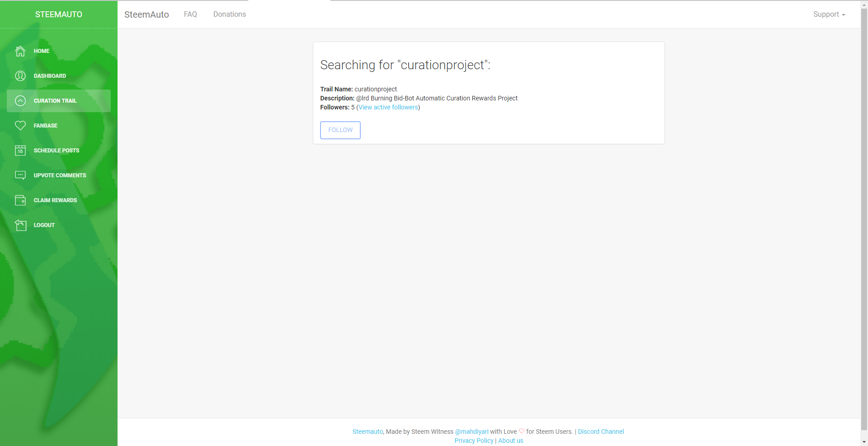The height and width of the screenshot is (446, 868).
Task: Expand the Support dropdown
Action: tap(829, 14)
